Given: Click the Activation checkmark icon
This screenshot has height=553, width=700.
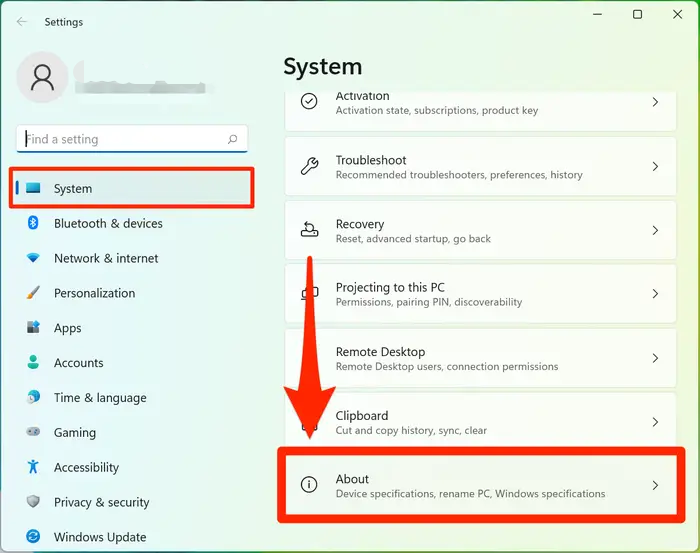Looking at the screenshot, I should [x=309, y=101].
